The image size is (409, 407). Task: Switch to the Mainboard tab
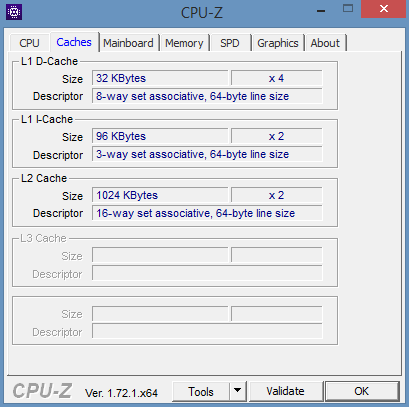pos(128,43)
